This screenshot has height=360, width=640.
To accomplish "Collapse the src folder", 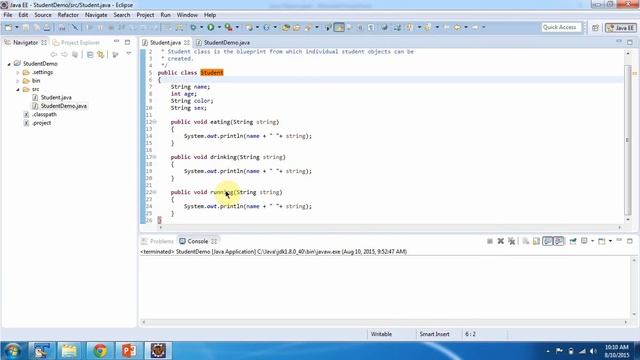I will (18, 89).
